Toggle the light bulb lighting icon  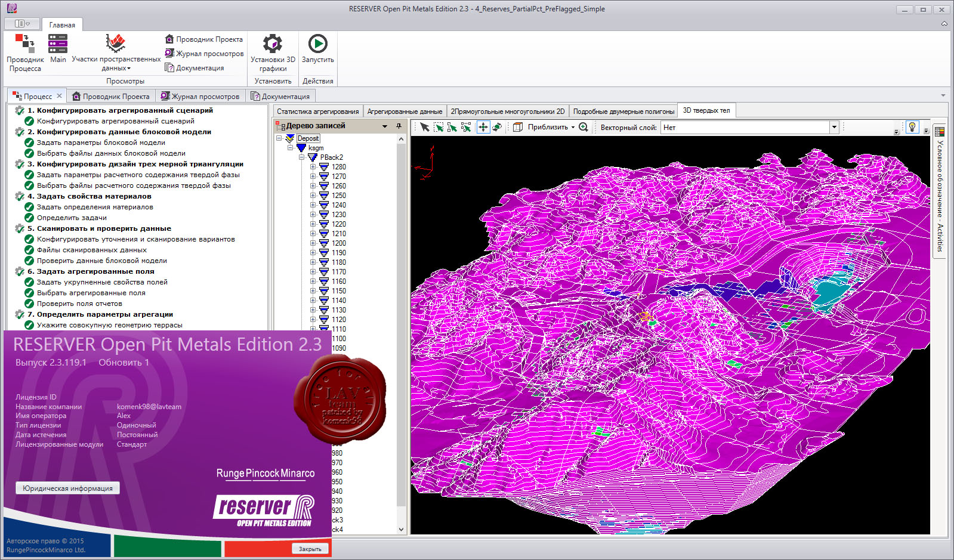912,126
